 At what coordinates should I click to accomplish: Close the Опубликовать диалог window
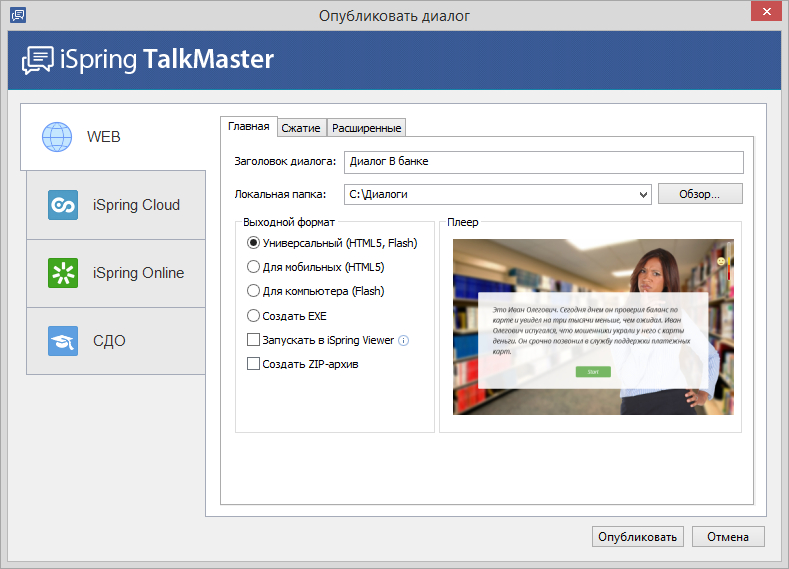(766, 11)
